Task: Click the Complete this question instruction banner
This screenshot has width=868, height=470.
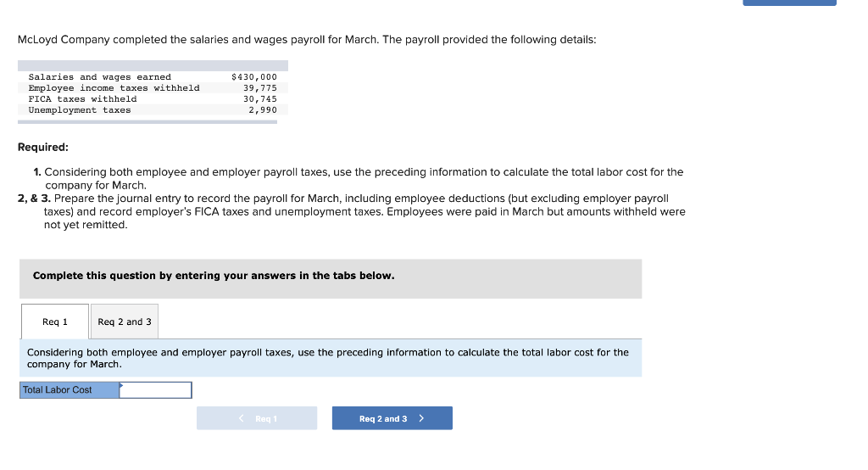Action: click(x=331, y=279)
